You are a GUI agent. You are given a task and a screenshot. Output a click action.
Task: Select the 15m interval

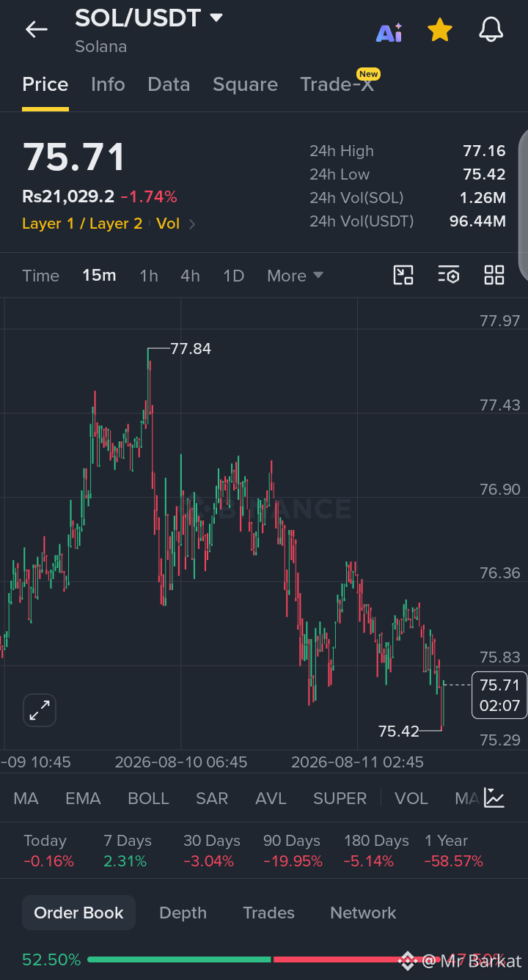click(99, 276)
